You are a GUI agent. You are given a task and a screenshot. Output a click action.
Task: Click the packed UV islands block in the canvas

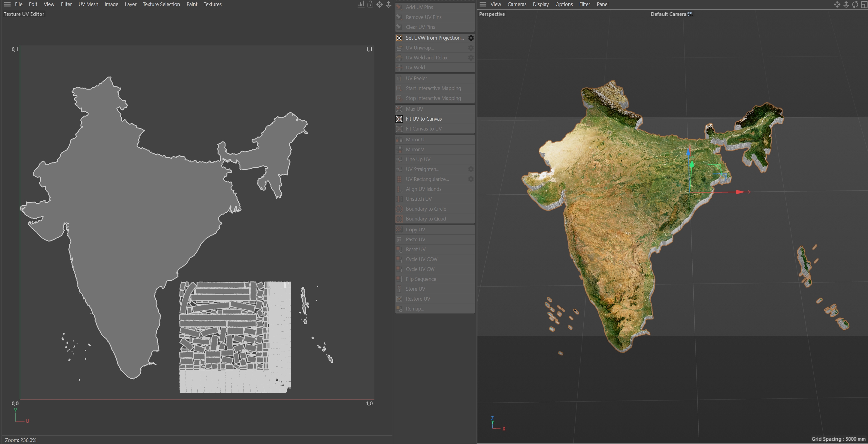click(x=235, y=337)
